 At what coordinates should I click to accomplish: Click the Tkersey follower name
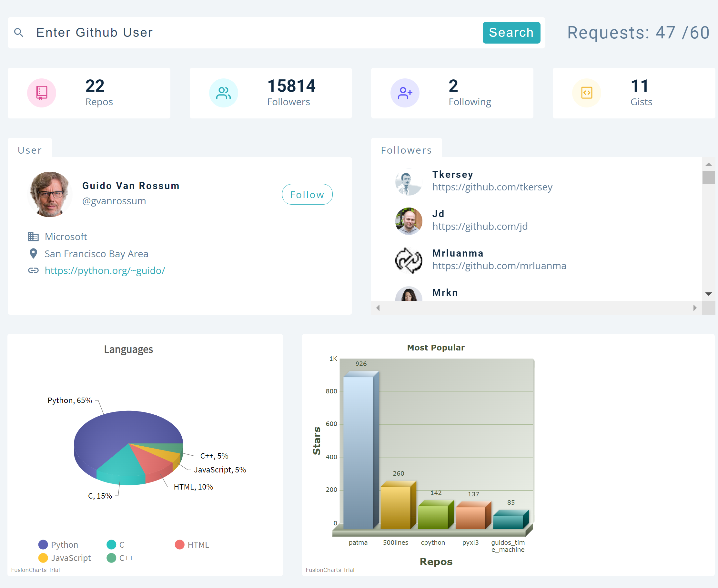[452, 175]
